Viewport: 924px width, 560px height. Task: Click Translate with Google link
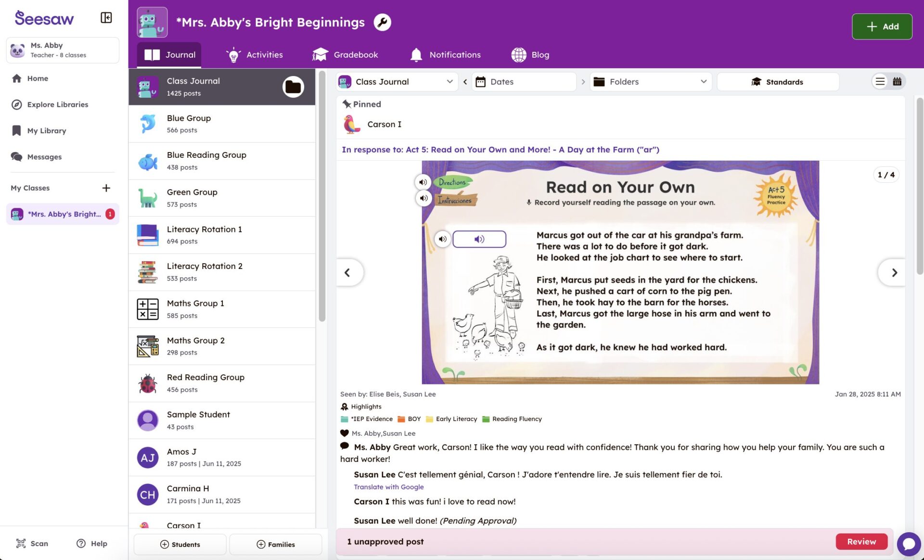[x=388, y=487]
